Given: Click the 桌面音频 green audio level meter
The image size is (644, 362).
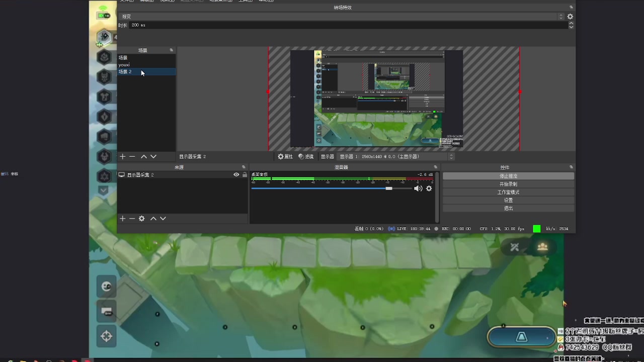Looking at the screenshot, I should [342, 179].
